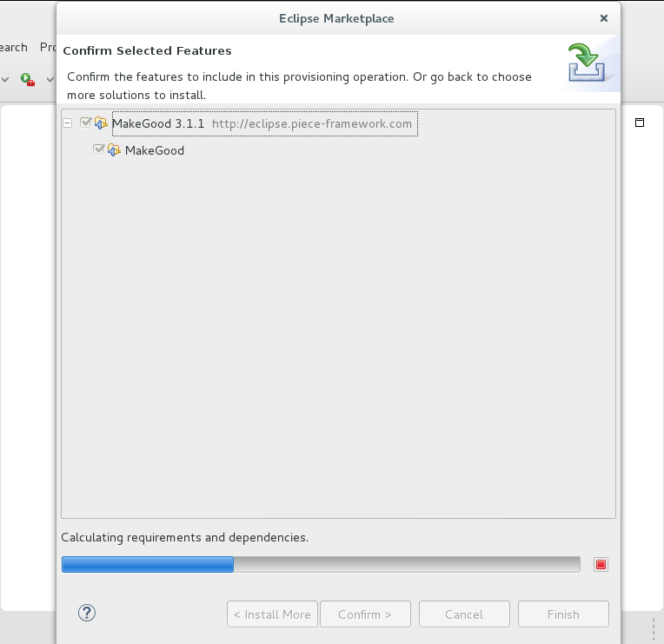
Task: Open the dropdown arrow left of Run icon
Action: coord(5,80)
